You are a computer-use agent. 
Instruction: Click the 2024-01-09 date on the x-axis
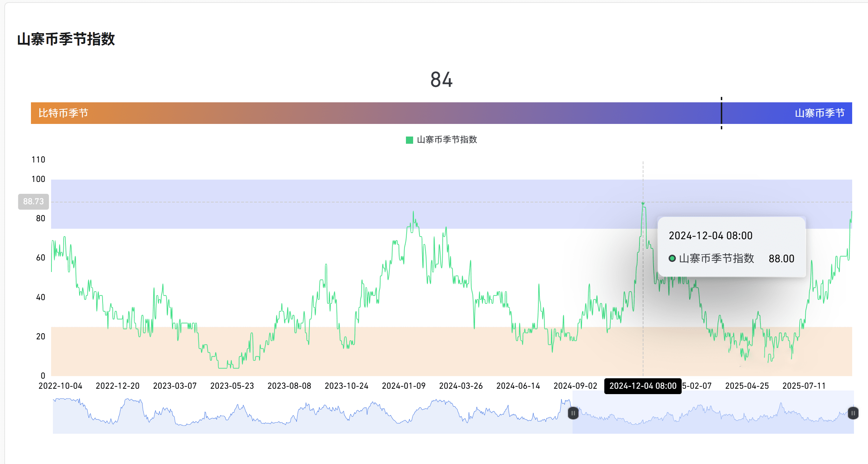pyautogui.click(x=404, y=386)
